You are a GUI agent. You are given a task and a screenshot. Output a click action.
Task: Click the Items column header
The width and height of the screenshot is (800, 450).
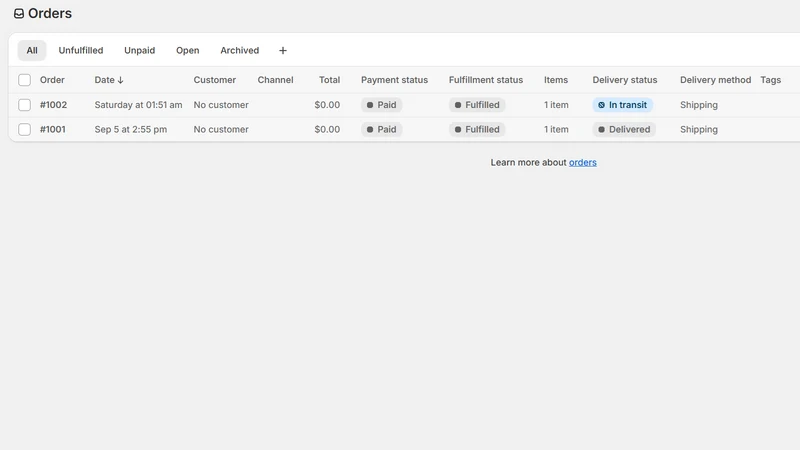click(x=556, y=80)
